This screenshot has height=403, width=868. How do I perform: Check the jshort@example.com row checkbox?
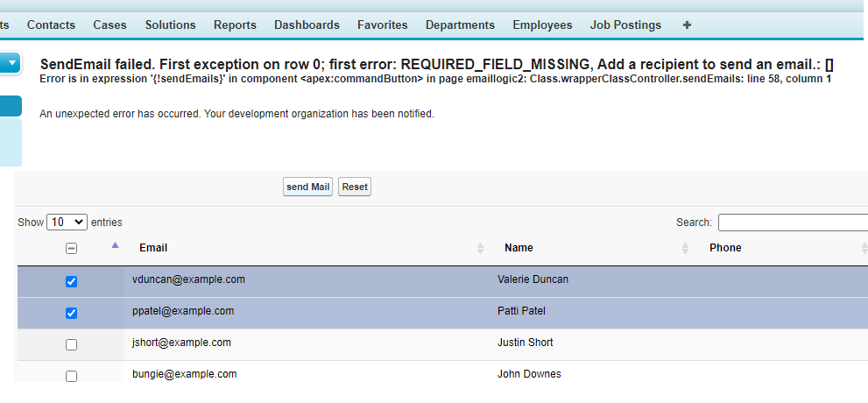point(72,344)
